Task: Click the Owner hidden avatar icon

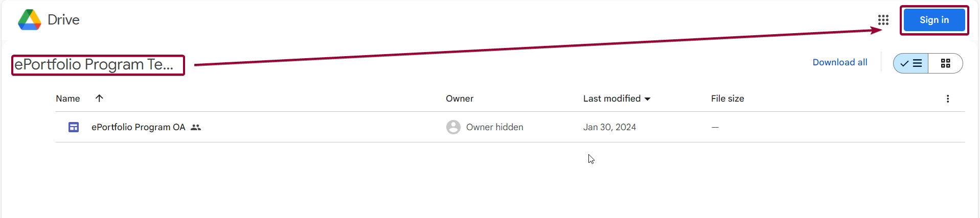Action: click(x=453, y=127)
